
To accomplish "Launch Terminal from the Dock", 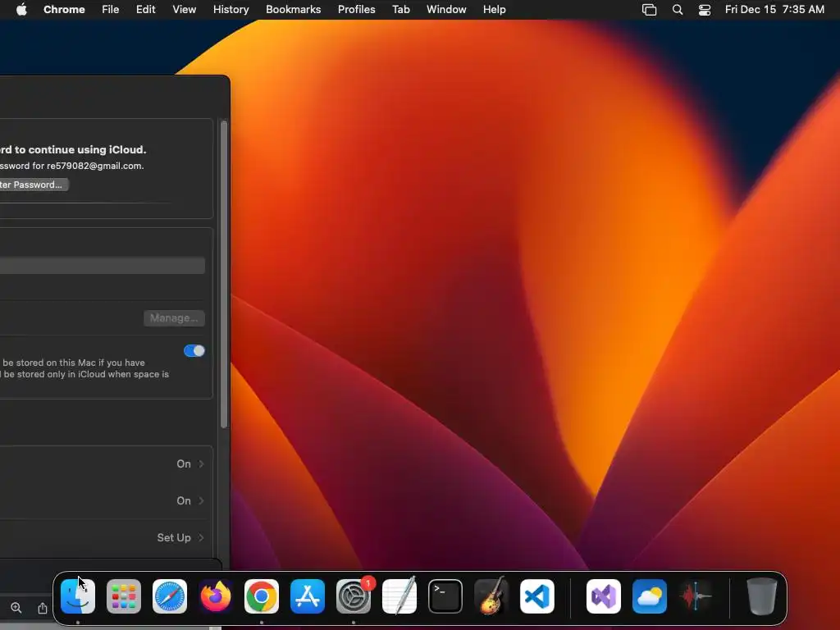I will pos(445,596).
